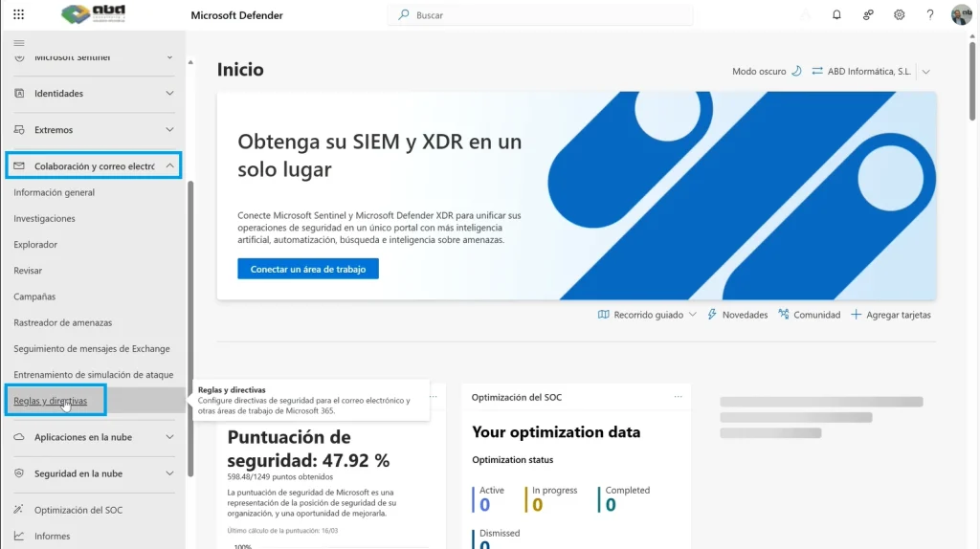
Task: Click the Optimización del SOC sidebar icon
Action: (x=19, y=510)
